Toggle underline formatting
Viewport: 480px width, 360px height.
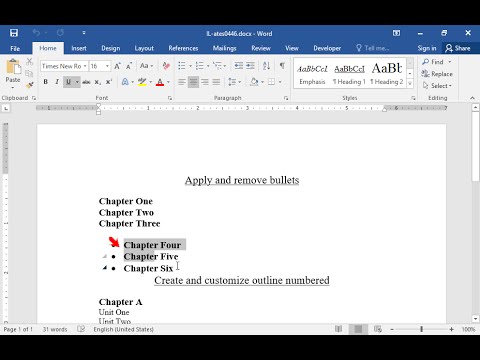pyautogui.click(x=68, y=82)
